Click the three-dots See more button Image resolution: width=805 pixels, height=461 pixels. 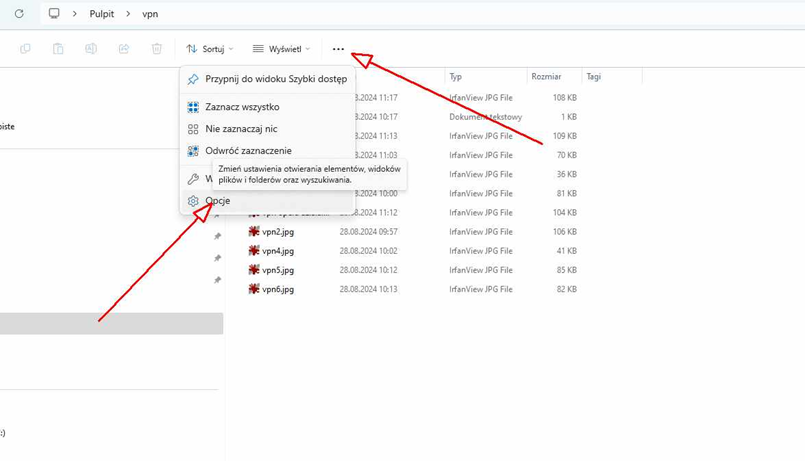click(x=338, y=49)
